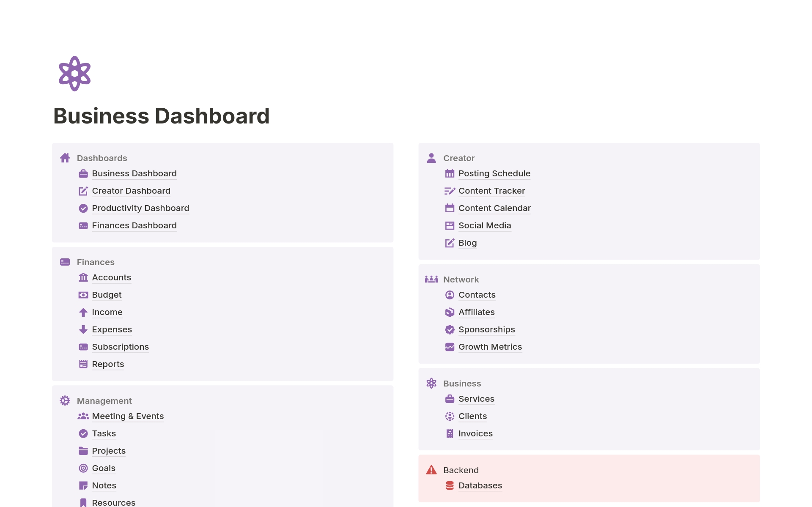Screen dimensions: 812x507
Task: Click the calendar icon beside Posting Schedule
Action: (450, 173)
